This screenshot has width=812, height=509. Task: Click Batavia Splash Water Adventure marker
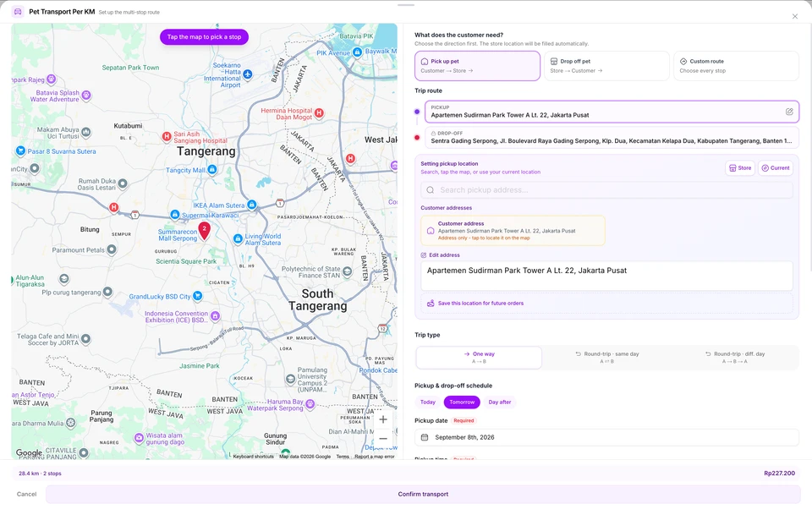(86, 96)
